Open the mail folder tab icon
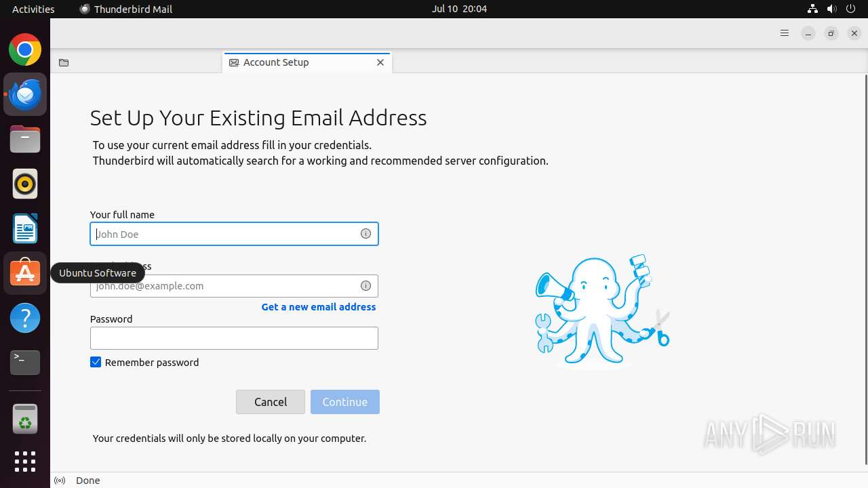Screen dimensions: 868x488 (64, 62)
